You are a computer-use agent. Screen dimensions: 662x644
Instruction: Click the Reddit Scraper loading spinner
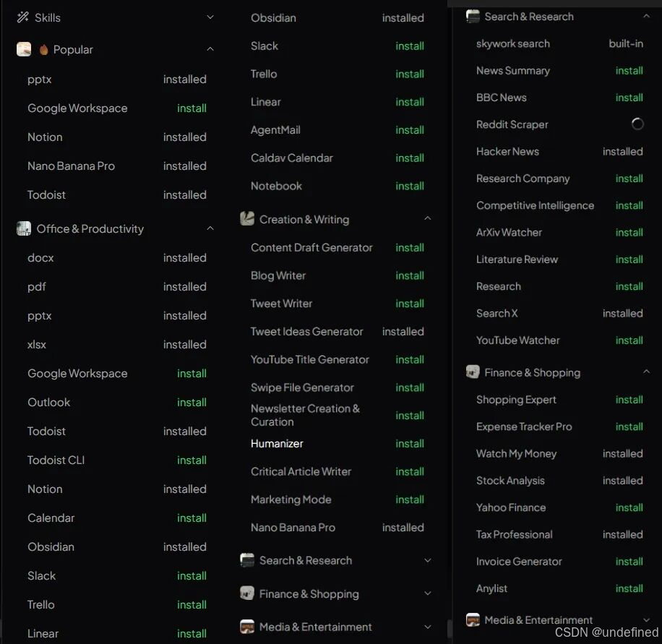[x=637, y=124]
